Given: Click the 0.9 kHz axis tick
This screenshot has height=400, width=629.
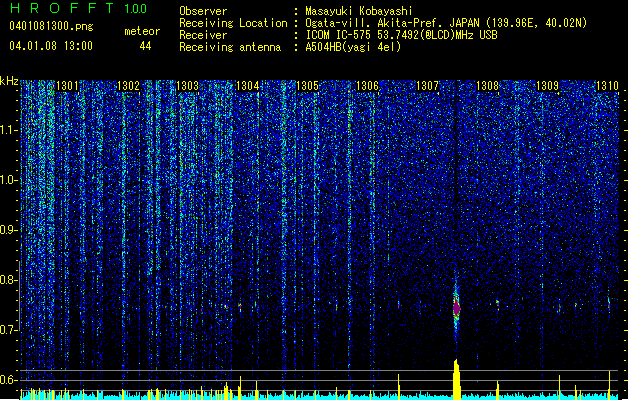Looking at the screenshot, I should [9, 230].
